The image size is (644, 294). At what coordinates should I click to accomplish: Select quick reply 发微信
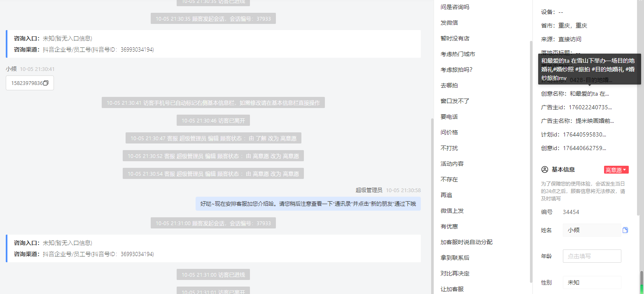coord(449,23)
